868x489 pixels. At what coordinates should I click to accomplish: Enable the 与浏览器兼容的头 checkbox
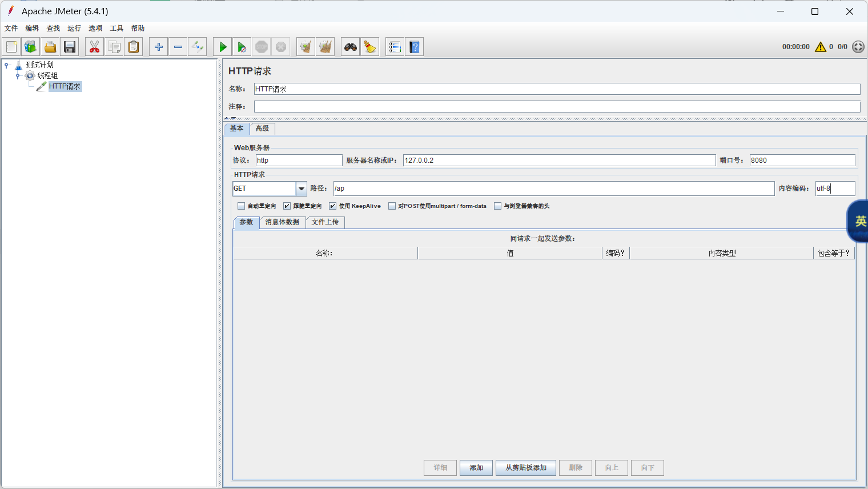tap(497, 206)
